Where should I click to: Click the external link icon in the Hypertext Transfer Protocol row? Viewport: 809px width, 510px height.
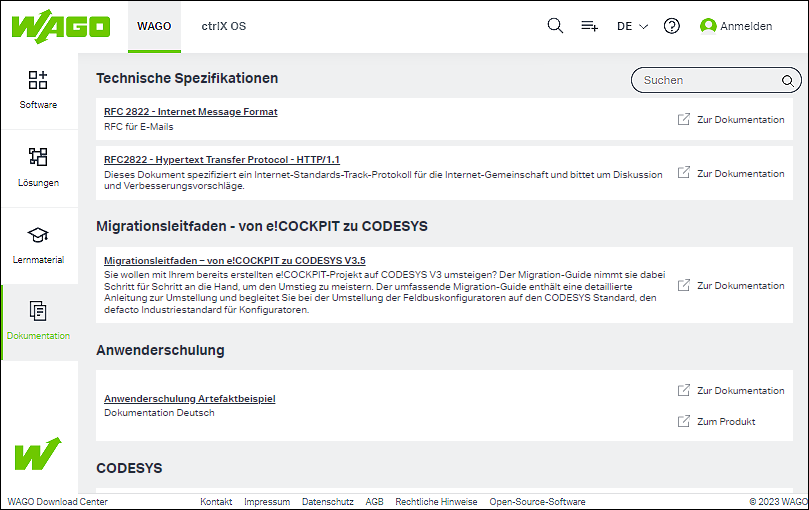click(684, 172)
